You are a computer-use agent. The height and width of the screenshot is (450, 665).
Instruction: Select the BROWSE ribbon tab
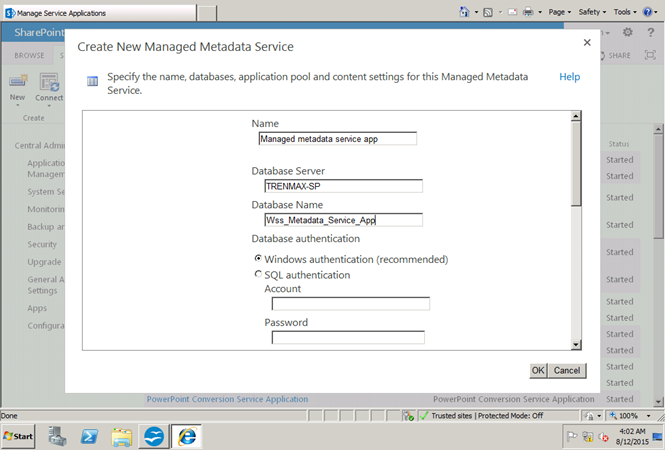click(x=29, y=56)
